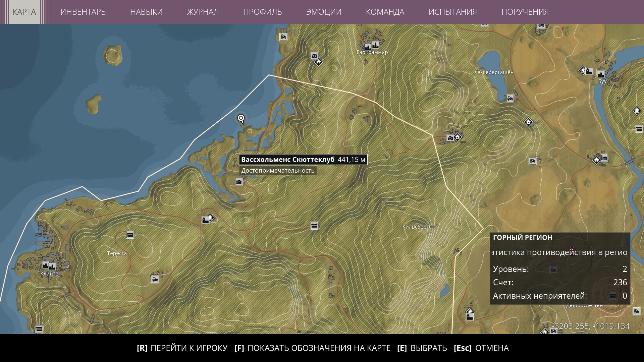Open the Инвентарь tab
Image resolution: width=644 pixels, height=362 pixels.
pyautogui.click(x=83, y=12)
